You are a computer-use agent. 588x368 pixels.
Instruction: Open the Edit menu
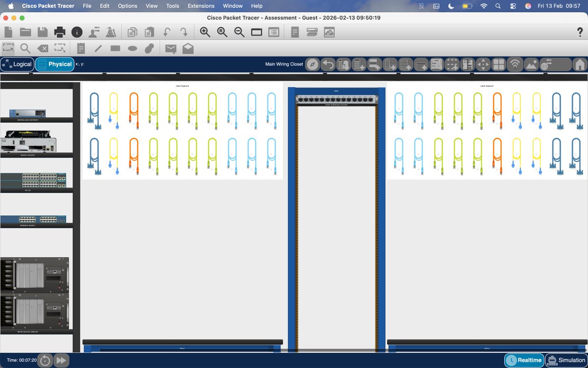click(105, 6)
